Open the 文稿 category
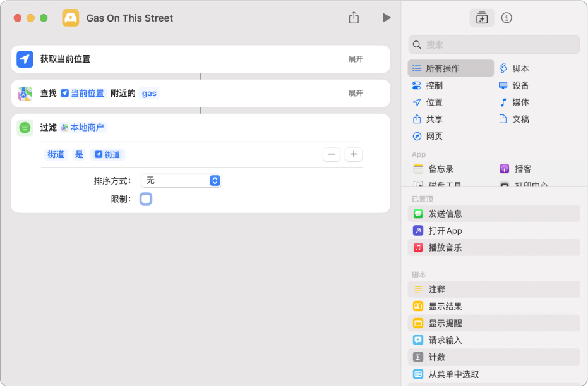588x387 pixels. [515, 119]
